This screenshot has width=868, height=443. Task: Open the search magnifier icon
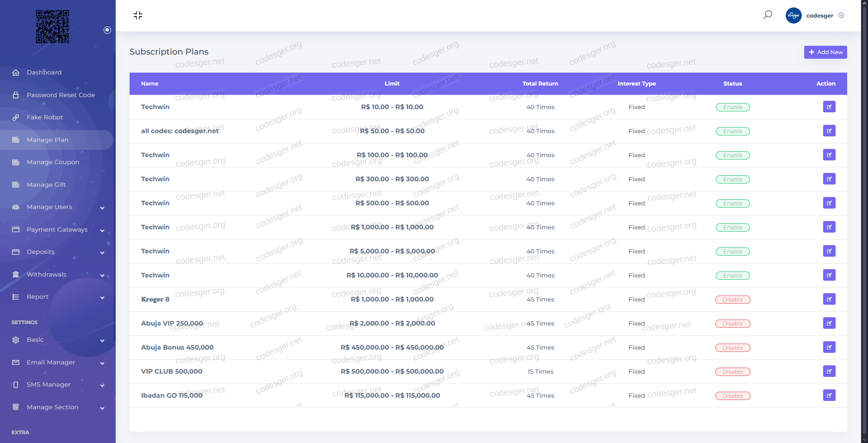coord(768,15)
